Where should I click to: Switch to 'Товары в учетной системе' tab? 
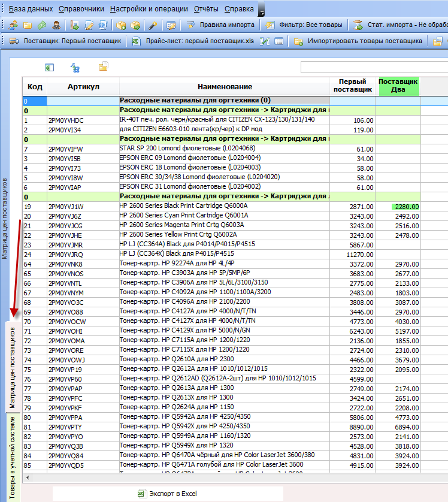[x=13, y=458]
